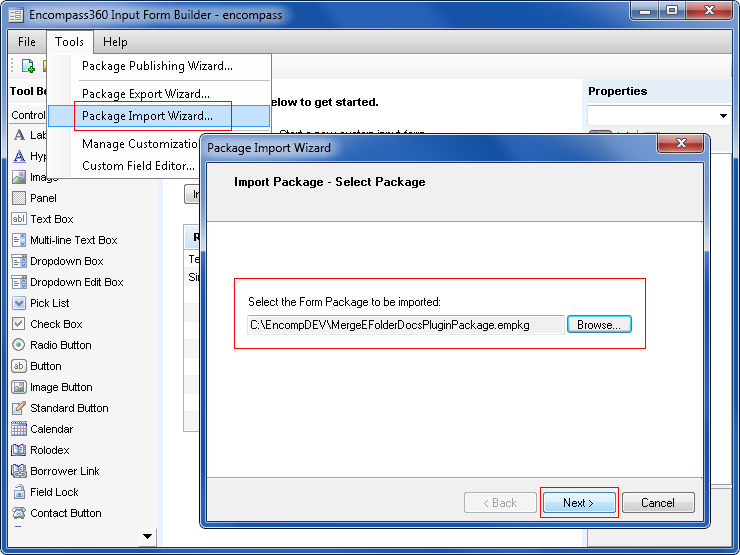Select the Calendar control icon
Screen dimensions: 740x555
19,429
